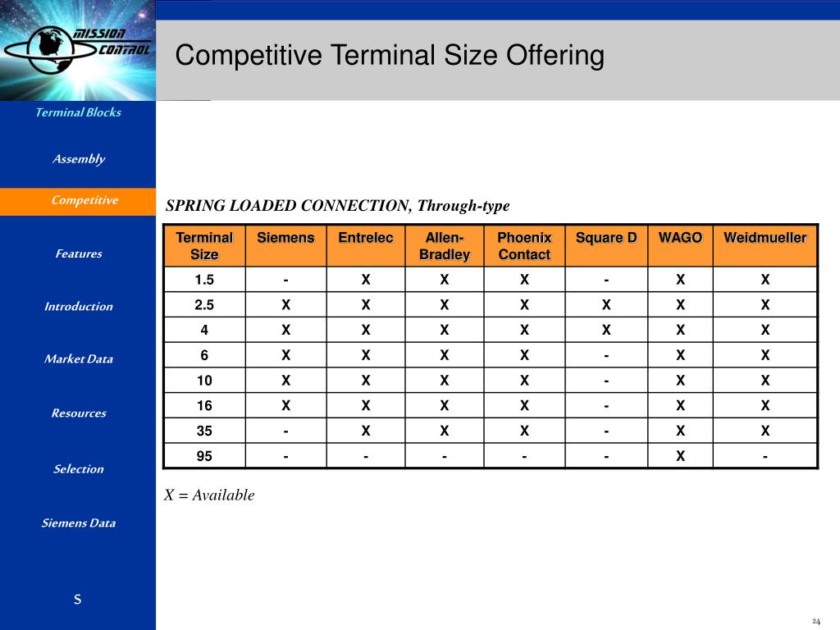840x630 pixels.
Task: Open the Terminal Blocks section link
Action: point(78,112)
